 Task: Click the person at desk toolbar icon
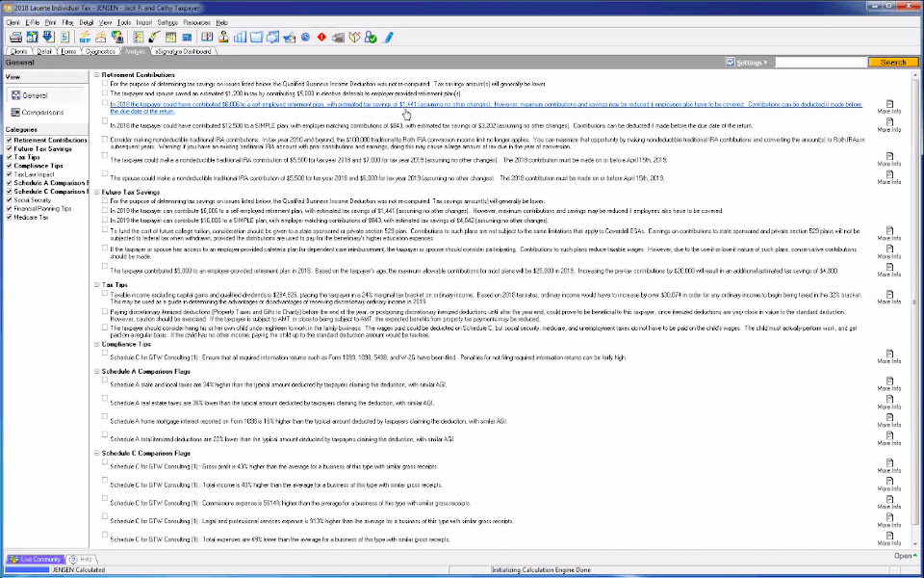[223, 38]
